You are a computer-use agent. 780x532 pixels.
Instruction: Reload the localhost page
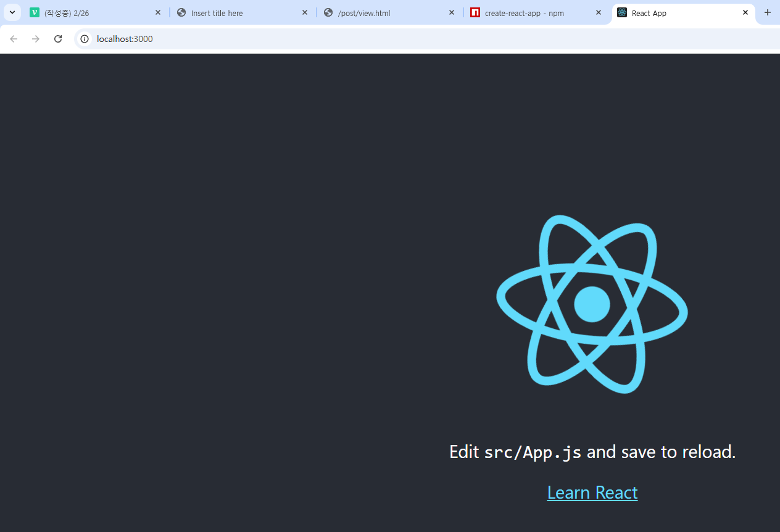tap(58, 39)
